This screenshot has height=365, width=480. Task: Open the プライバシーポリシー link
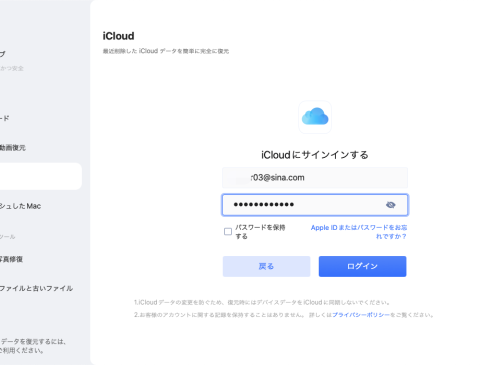[x=361, y=315]
